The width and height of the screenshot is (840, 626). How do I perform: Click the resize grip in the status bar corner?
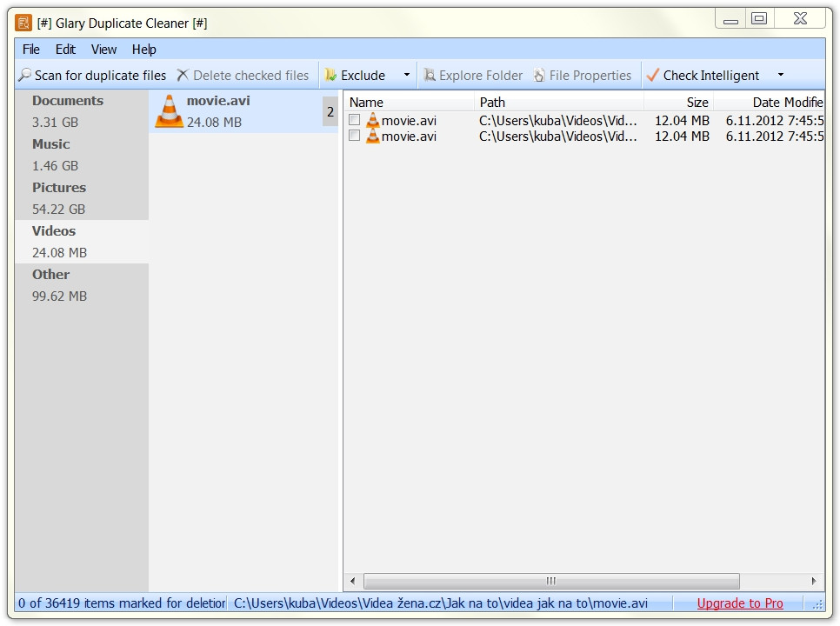pyautogui.click(x=817, y=604)
